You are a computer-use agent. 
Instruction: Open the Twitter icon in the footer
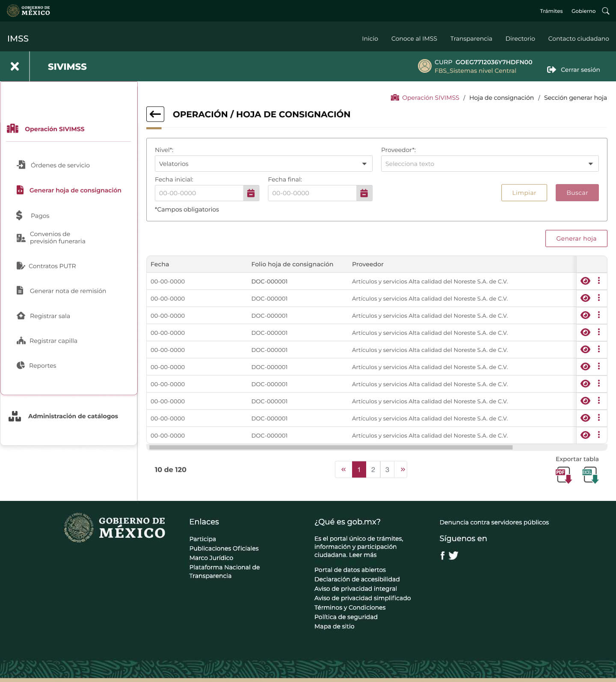(x=453, y=556)
